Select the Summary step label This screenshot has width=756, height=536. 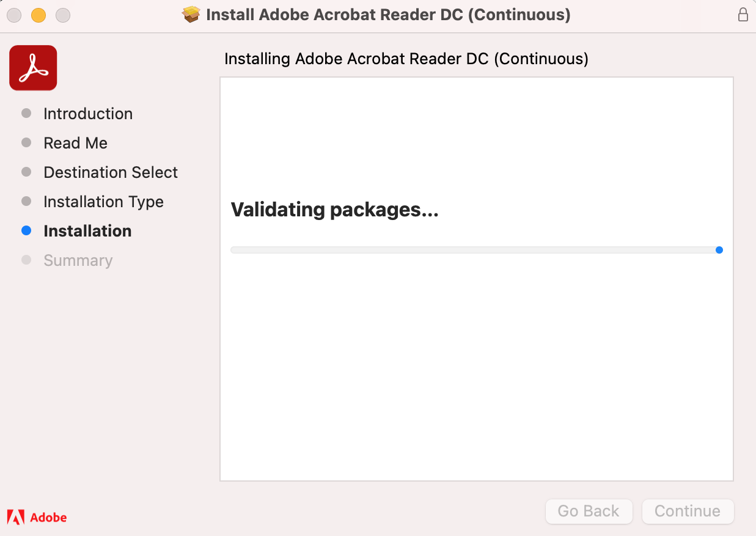(78, 260)
